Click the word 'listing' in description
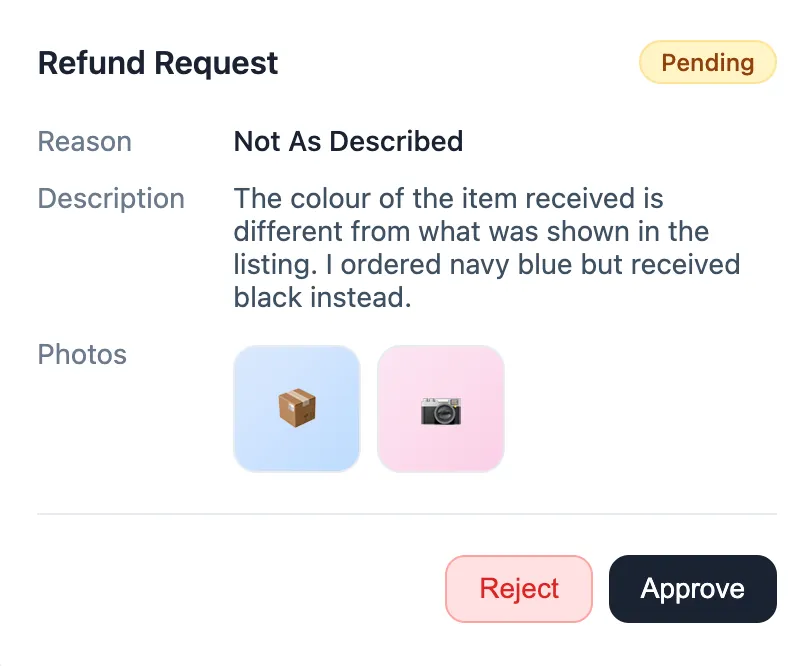The image size is (812, 666). pyautogui.click(x=266, y=265)
